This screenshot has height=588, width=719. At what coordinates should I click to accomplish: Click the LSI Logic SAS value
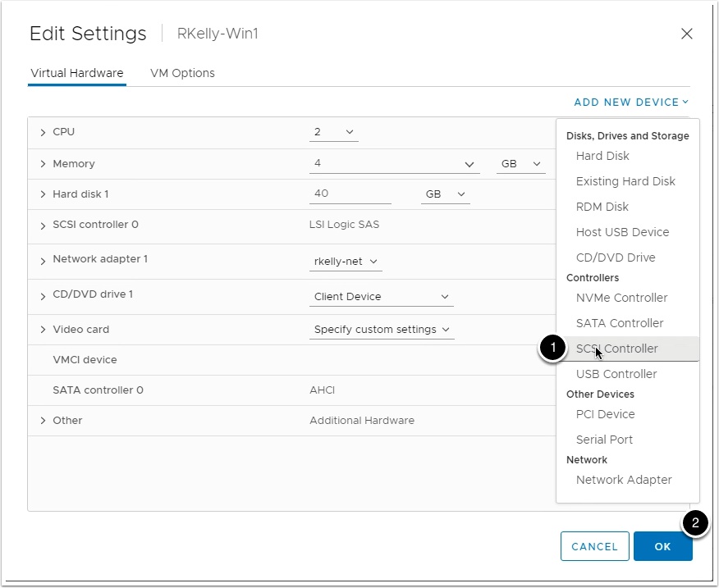tap(345, 225)
